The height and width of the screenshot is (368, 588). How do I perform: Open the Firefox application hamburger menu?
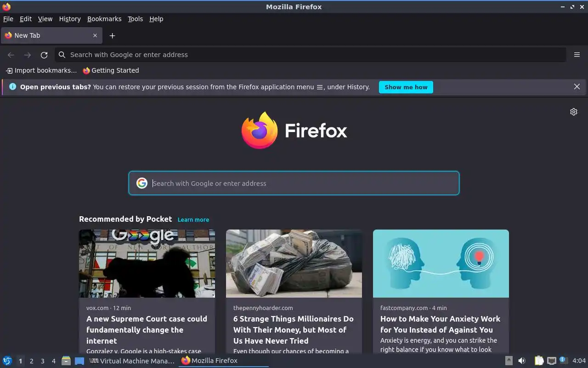coord(577,55)
